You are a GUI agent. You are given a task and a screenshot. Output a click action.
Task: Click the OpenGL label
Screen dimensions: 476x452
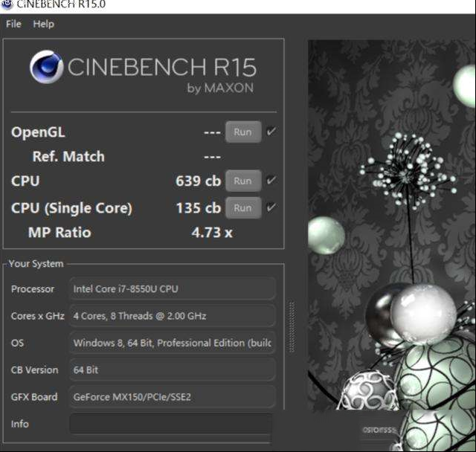click(38, 132)
